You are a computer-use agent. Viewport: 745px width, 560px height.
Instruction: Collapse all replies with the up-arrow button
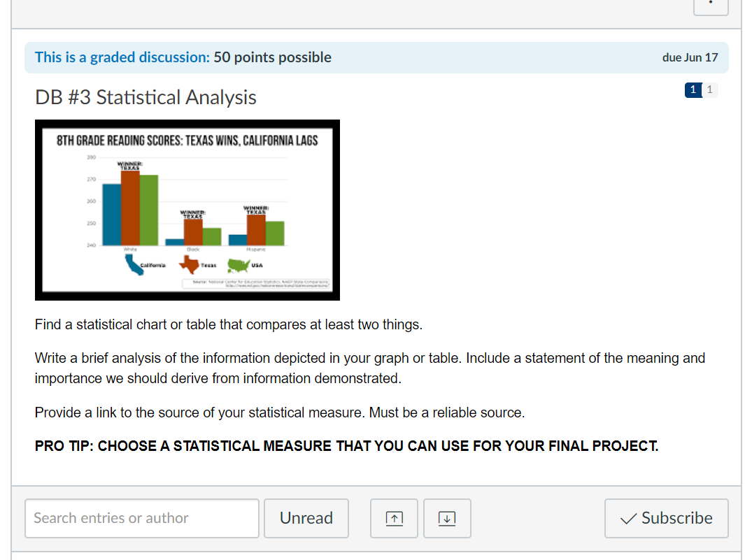coord(394,518)
